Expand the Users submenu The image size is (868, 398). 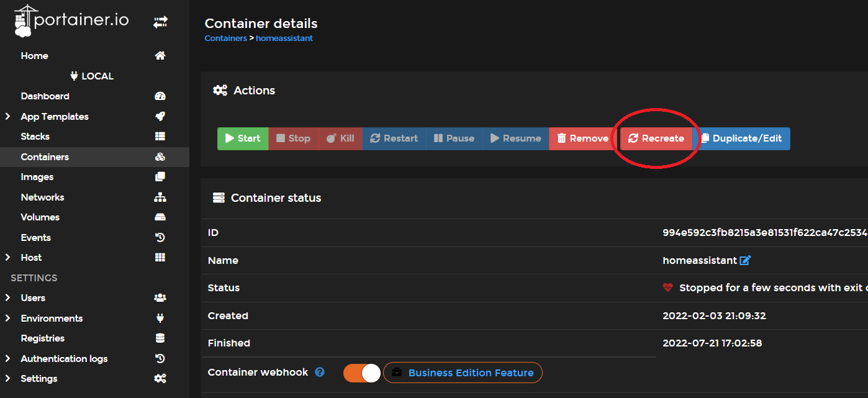click(x=7, y=298)
